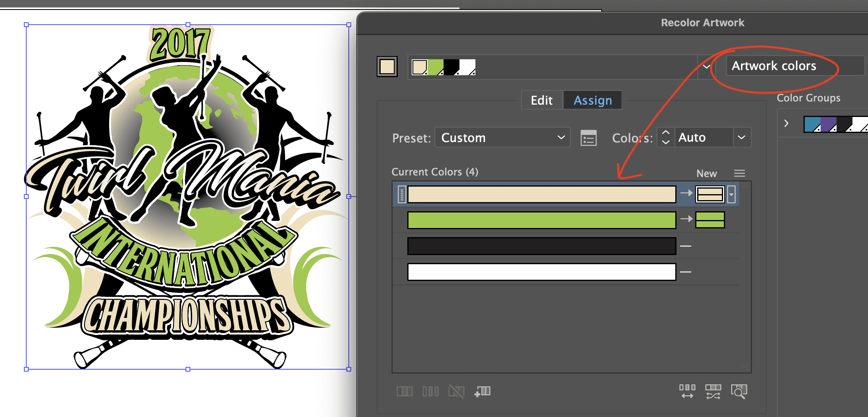Open the Colors Auto dropdown arrow
Image resolution: width=868 pixels, height=417 pixels.
tap(742, 138)
